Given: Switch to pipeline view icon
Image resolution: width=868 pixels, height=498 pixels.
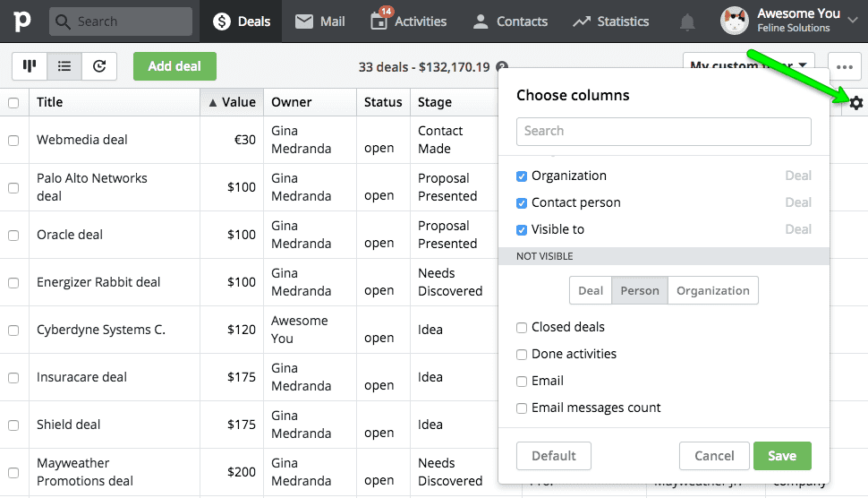Looking at the screenshot, I should pyautogui.click(x=30, y=66).
